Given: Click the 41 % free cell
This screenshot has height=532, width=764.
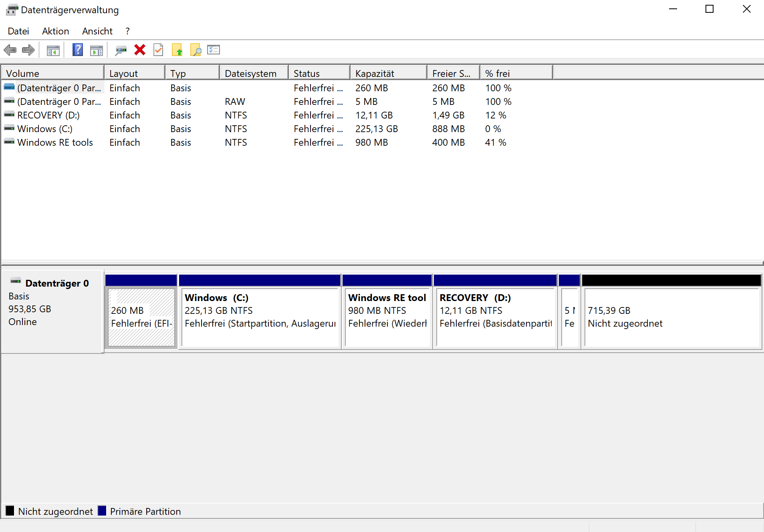Looking at the screenshot, I should pos(496,143).
